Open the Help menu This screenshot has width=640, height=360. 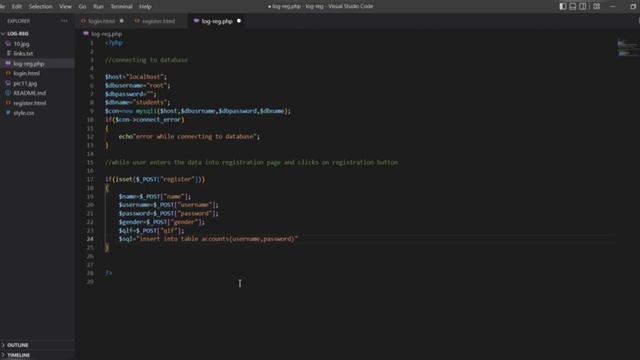pyautogui.click(x=145, y=7)
